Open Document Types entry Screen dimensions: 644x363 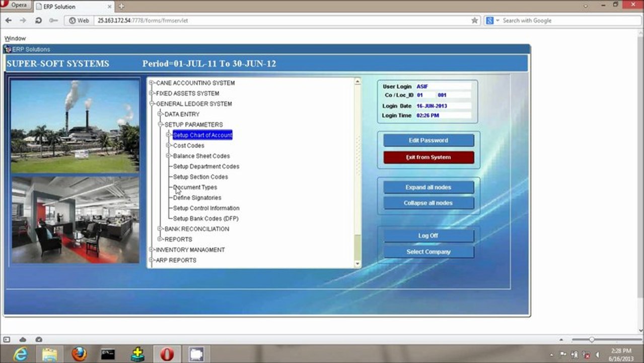(x=195, y=187)
